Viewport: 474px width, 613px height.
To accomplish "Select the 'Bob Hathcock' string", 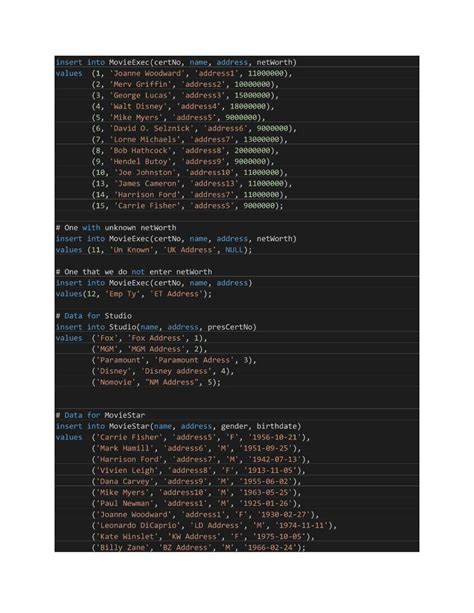I will (141, 151).
